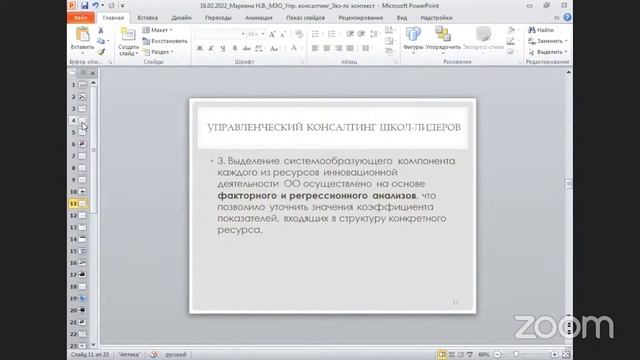Select slide 17 thumbnail in panel
The width and height of the screenshot is (640, 360).
(82, 275)
